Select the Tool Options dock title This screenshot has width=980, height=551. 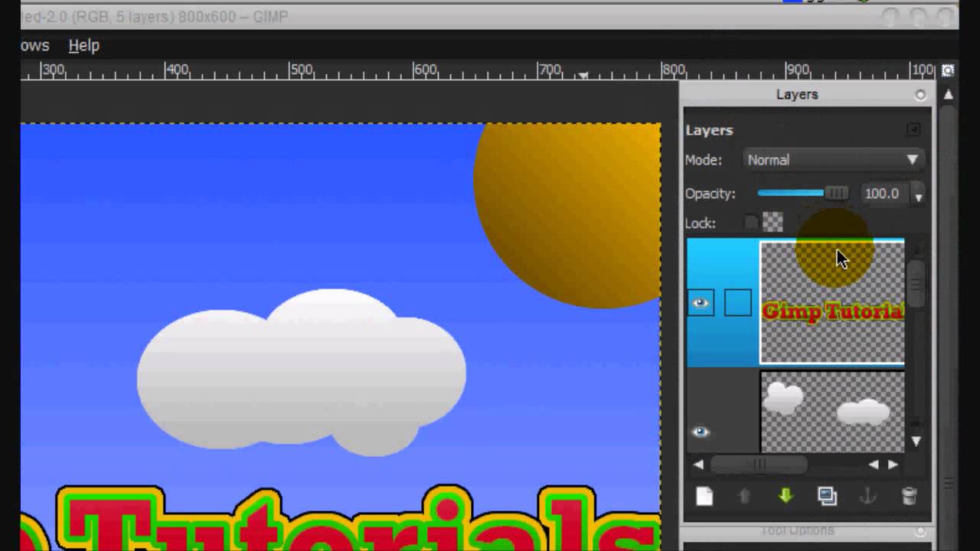(x=798, y=530)
